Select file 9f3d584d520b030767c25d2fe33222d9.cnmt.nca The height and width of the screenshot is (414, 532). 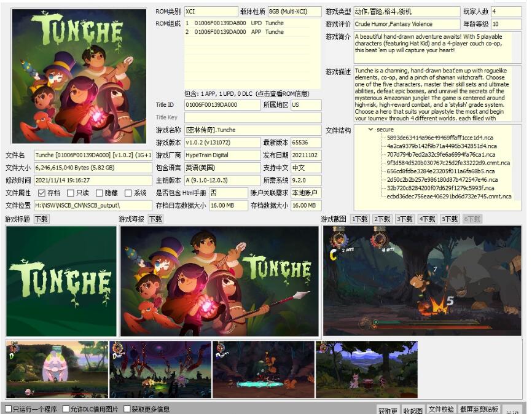click(448, 163)
